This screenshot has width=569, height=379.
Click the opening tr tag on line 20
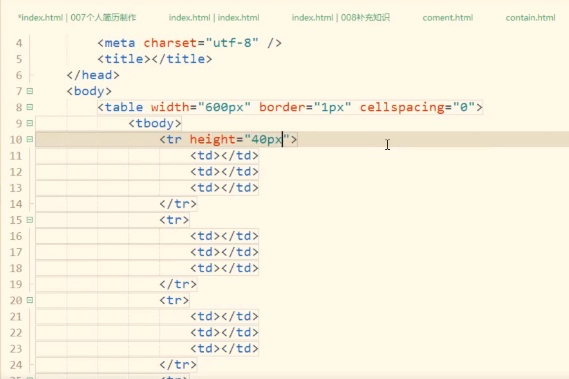tap(174, 300)
